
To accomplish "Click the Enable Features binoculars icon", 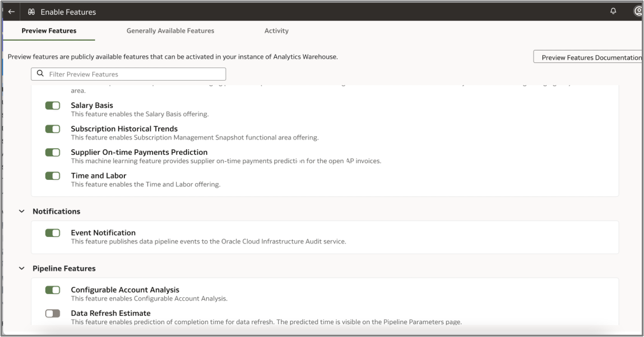I will (31, 12).
